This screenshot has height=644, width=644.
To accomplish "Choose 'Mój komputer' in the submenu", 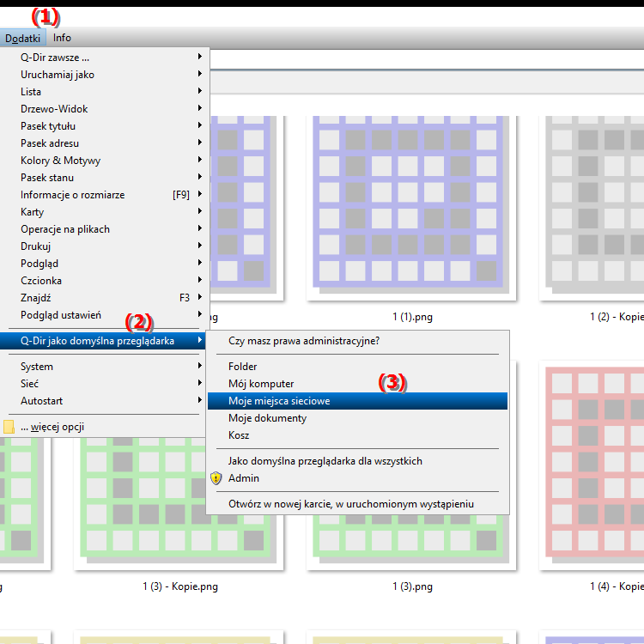I will (x=357, y=384).
